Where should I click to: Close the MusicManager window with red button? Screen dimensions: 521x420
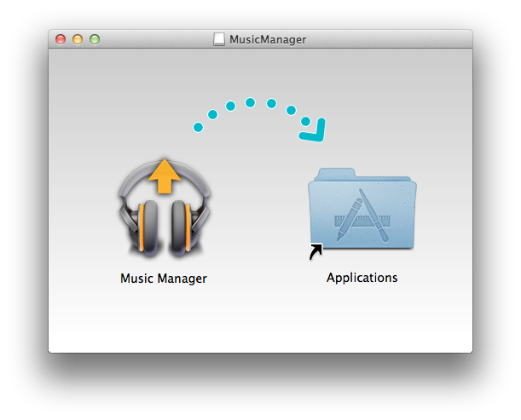click(61, 39)
